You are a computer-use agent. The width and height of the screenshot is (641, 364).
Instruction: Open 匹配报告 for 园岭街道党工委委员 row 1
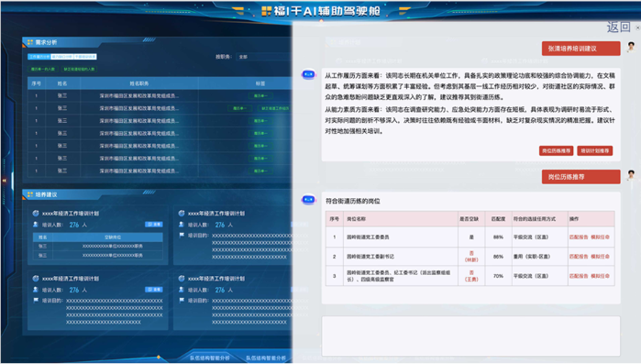tap(579, 237)
